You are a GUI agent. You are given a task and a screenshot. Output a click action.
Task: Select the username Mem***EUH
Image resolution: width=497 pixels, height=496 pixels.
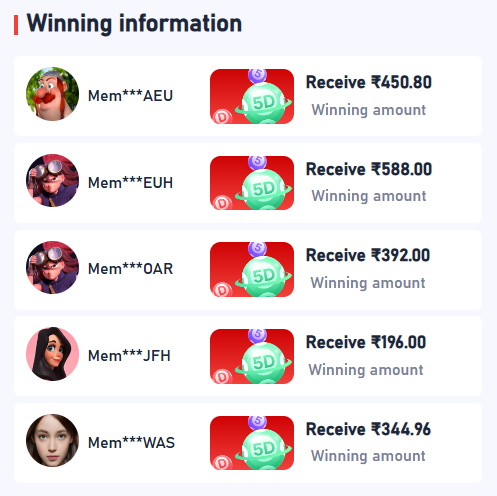click(x=130, y=183)
